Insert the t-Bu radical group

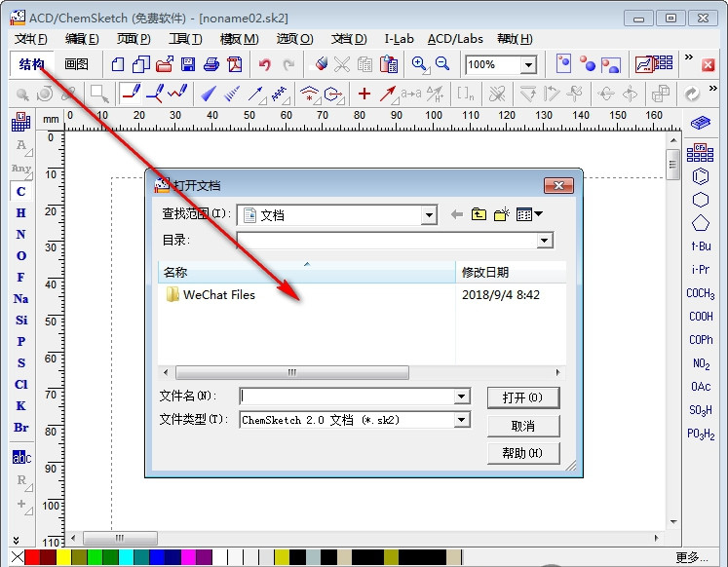(701, 246)
